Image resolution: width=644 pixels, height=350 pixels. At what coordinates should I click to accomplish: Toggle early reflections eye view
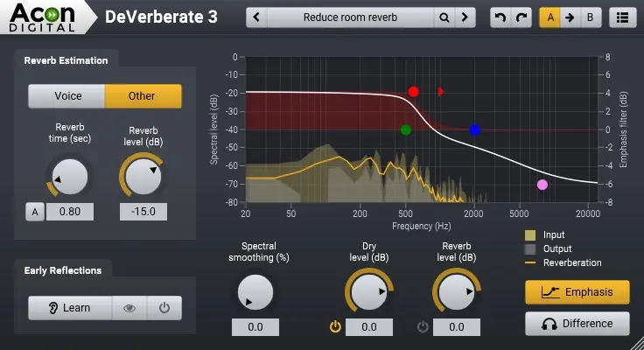129,308
